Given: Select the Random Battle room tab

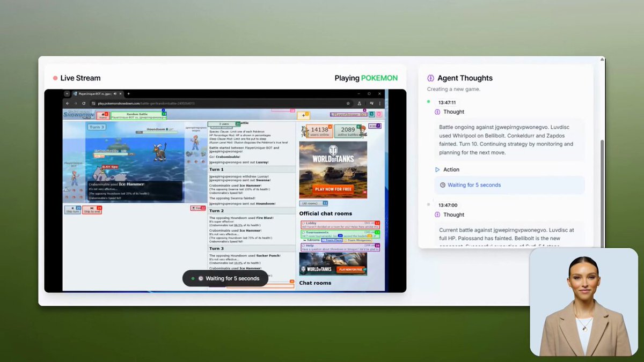Looking at the screenshot, I should pyautogui.click(x=138, y=115).
